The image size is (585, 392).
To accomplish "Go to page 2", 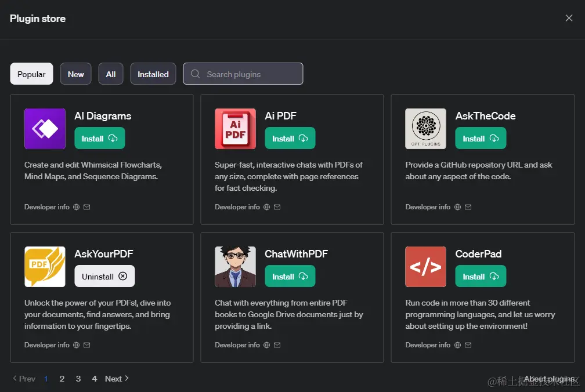I will tap(62, 379).
